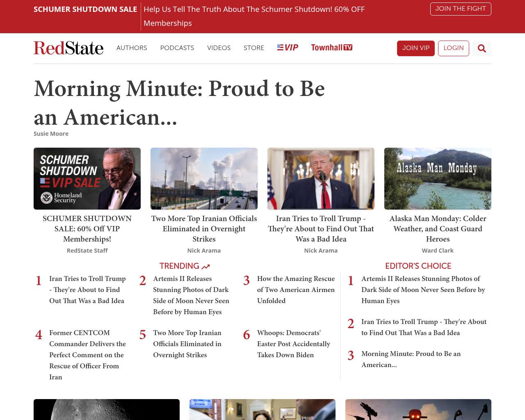The image size is (525, 420).
Task: Click the LOGIN button
Action: pyautogui.click(x=453, y=48)
